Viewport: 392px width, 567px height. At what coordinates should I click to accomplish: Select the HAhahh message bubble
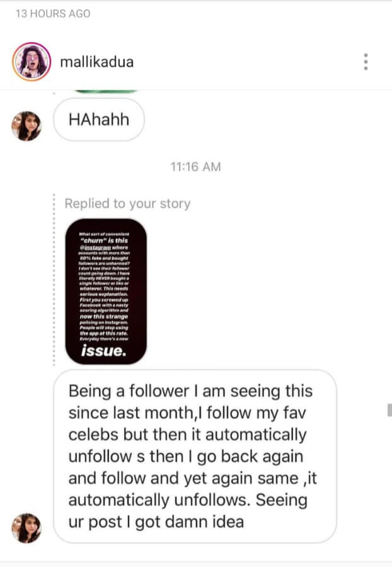click(98, 120)
